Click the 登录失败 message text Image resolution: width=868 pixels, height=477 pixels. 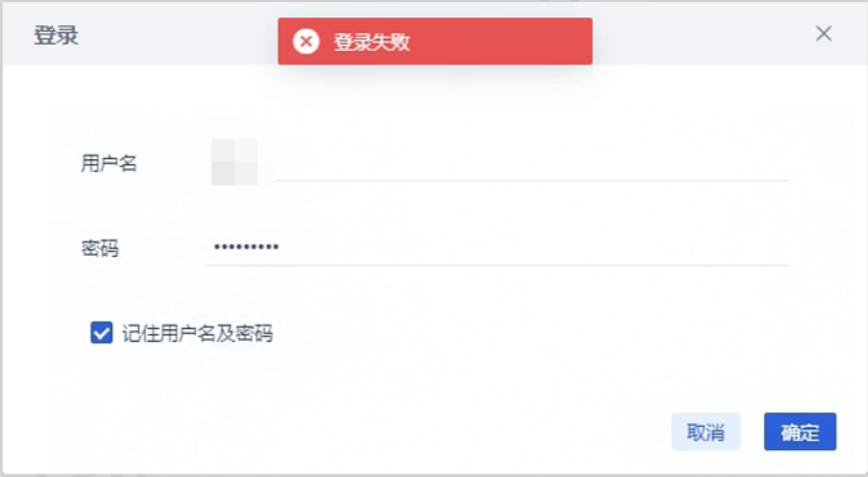pyautogui.click(x=372, y=42)
